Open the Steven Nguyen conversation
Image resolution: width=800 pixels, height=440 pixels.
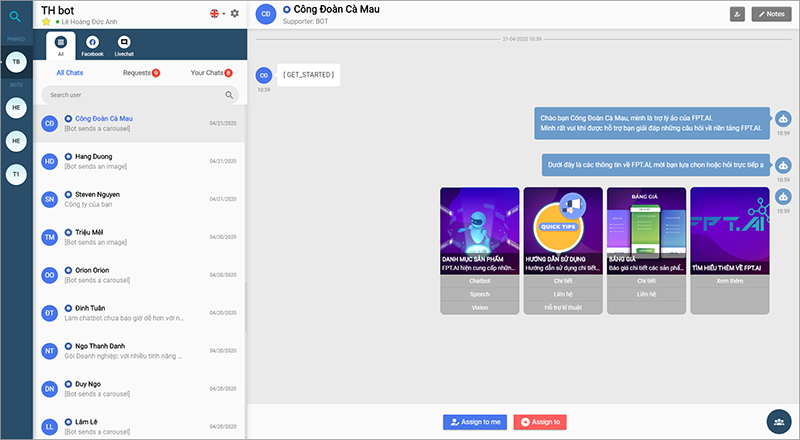point(139,199)
